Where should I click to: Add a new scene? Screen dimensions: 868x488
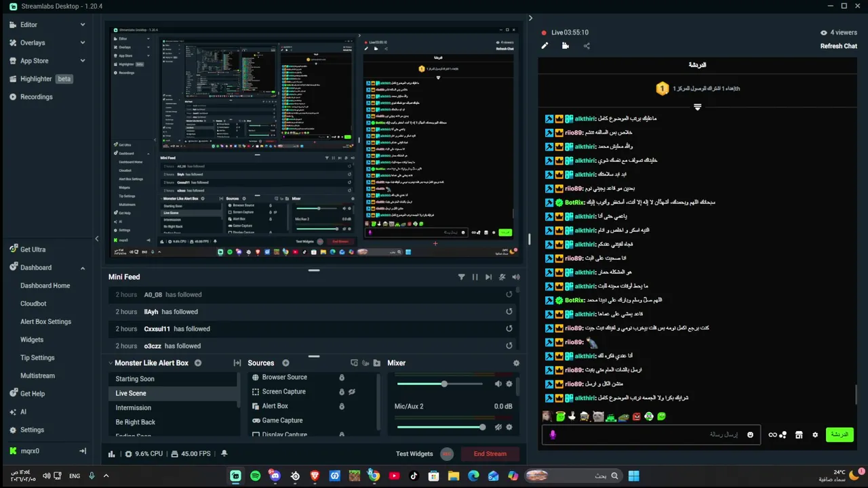coord(198,363)
